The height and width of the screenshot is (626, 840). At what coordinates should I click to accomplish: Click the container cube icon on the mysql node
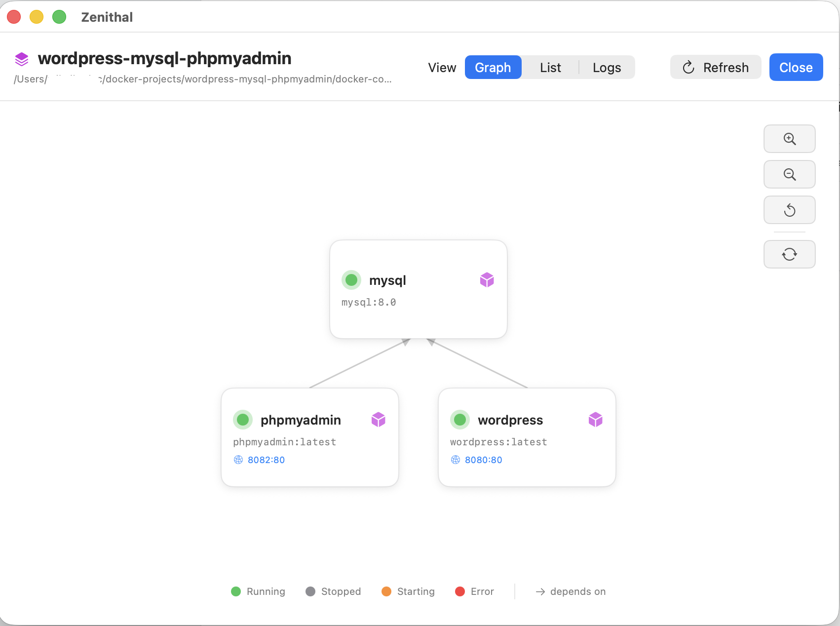click(x=487, y=279)
